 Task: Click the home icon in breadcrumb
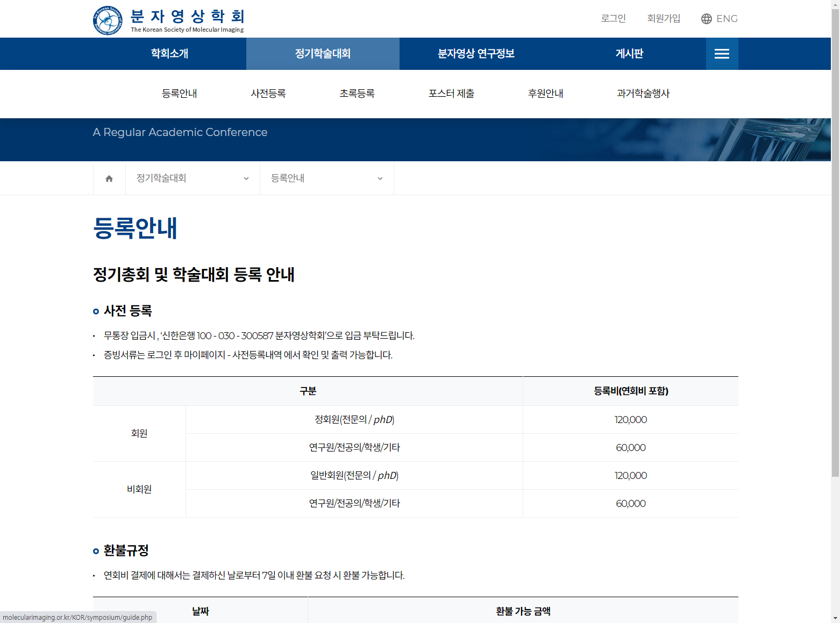[109, 178]
